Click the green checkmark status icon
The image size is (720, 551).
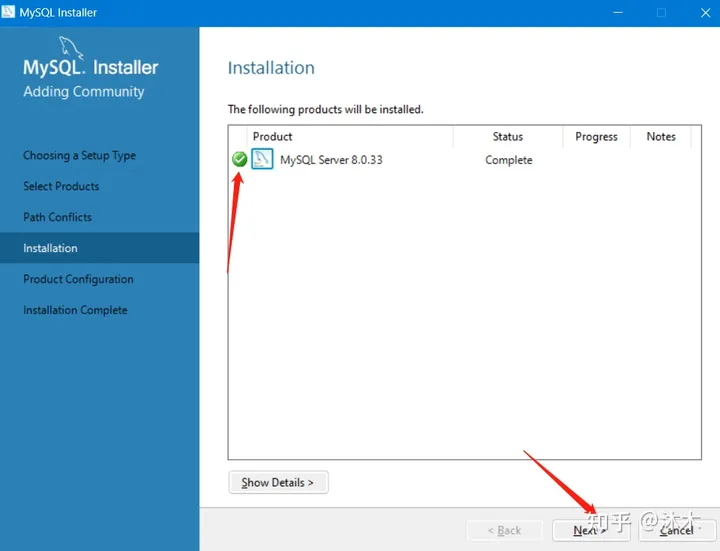click(x=239, y=159)
